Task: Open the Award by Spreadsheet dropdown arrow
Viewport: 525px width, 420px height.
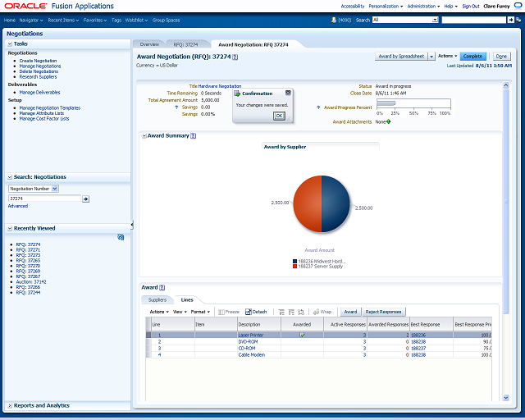Action: click(431, 57)
